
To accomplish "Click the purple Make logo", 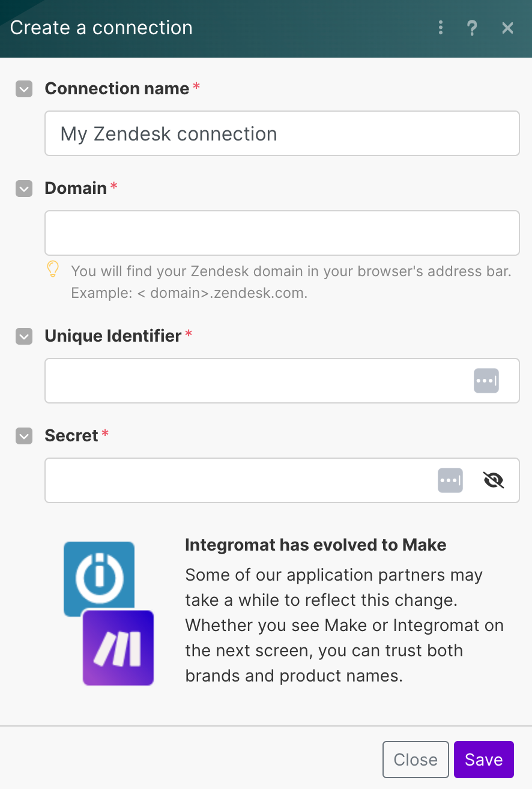I will (x=118, y=647).
